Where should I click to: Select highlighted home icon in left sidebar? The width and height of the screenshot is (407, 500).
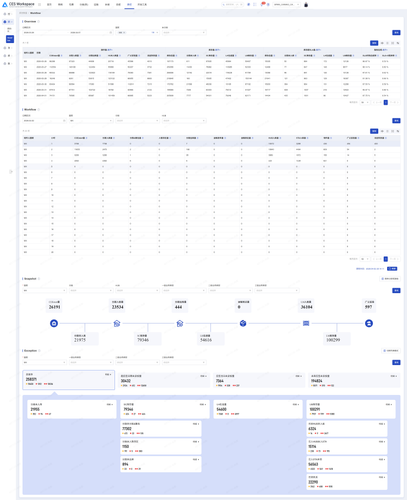(x=5, y=22)
